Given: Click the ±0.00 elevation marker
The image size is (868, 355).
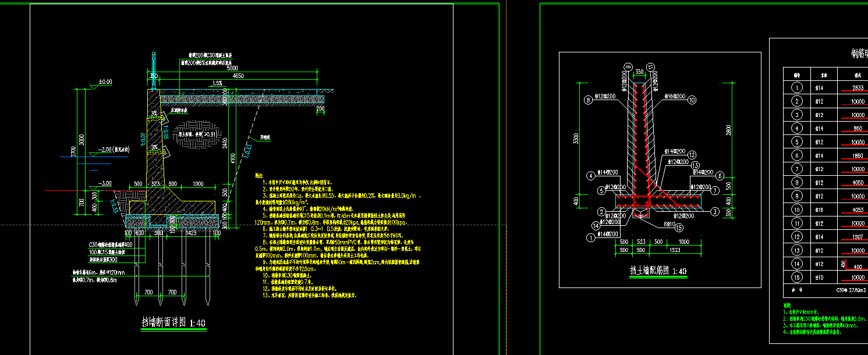Looking at the screenshot, I should (x=105, y=82).
